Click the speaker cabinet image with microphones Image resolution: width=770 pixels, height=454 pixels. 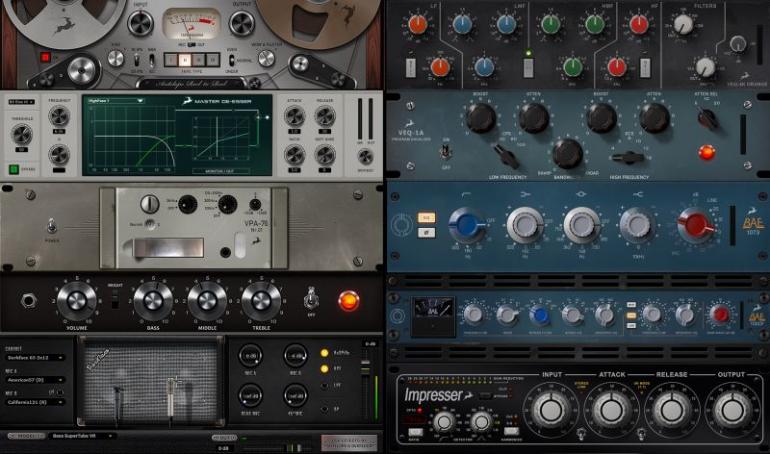click(x=150, y=382)
